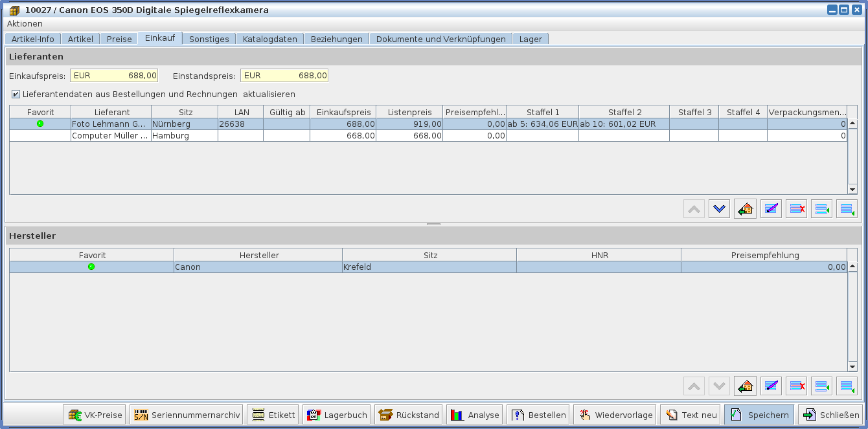This screenshot has height=429, width=868.
Task: Click delete row icon in Hersteller panel
Action: click(x=796, y=386)
